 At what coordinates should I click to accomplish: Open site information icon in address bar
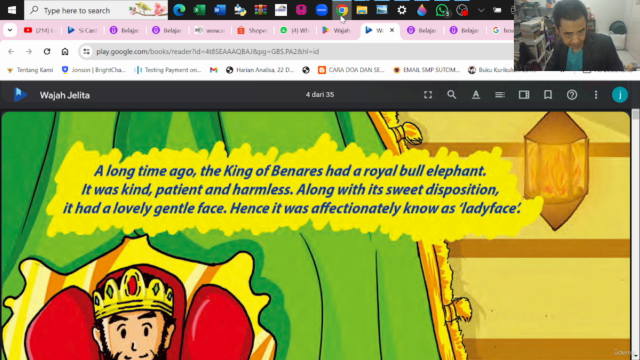(x=86, y=51)
